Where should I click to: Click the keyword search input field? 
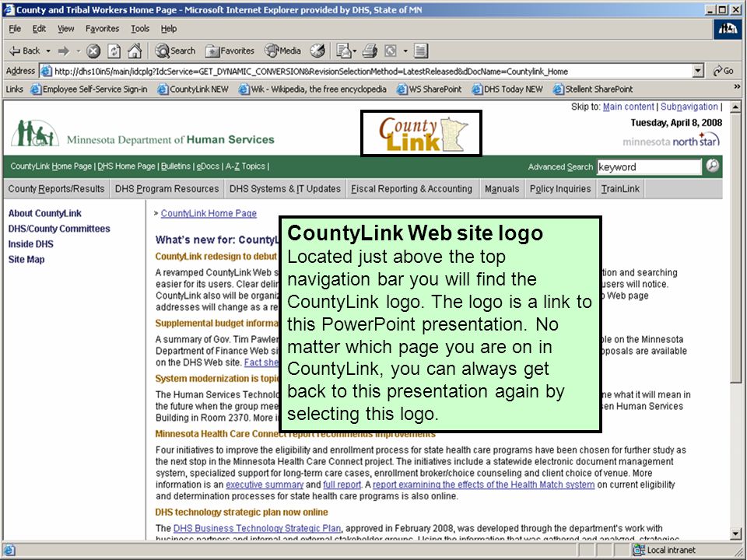[649, 166]
